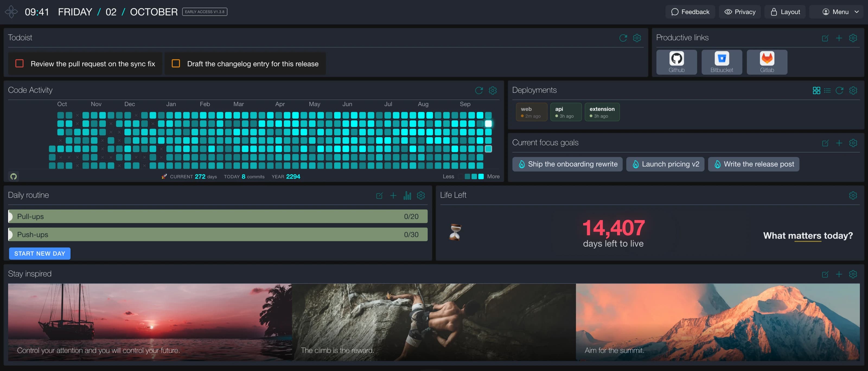This screenshot has height=371, width=868.
Task: Click 'What matters today?' prompt
Action: (808, 235)
